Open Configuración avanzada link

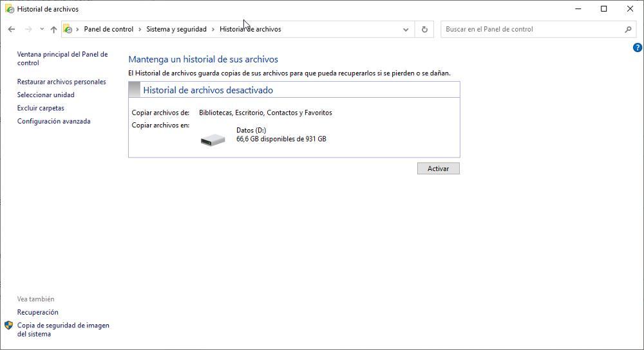point(53,121)
